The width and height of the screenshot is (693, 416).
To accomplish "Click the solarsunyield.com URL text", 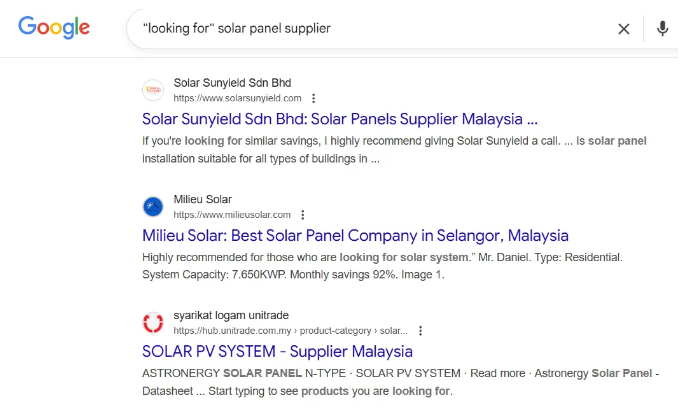I will pos(237,99).
